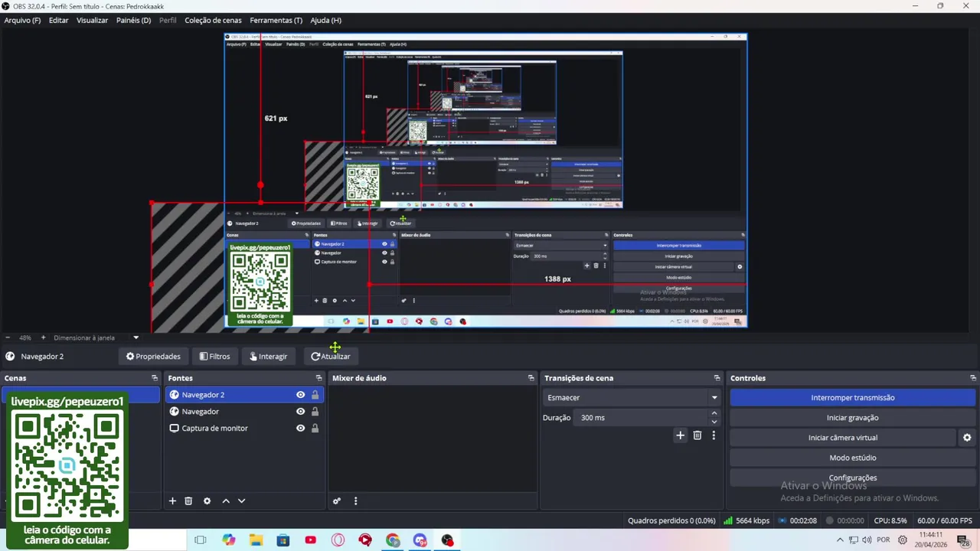
Task: Open Configurações in Controles
Action: pos(853,478)
